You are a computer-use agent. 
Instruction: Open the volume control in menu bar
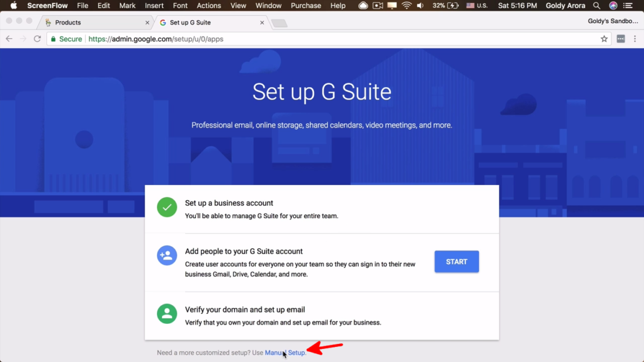[420, 6]
